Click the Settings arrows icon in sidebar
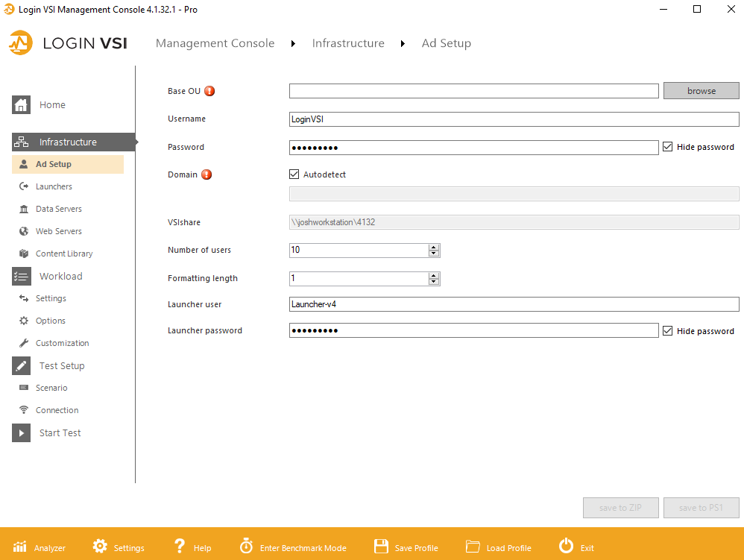This screenshot has width=744, height=560. (x=23, y=298)
